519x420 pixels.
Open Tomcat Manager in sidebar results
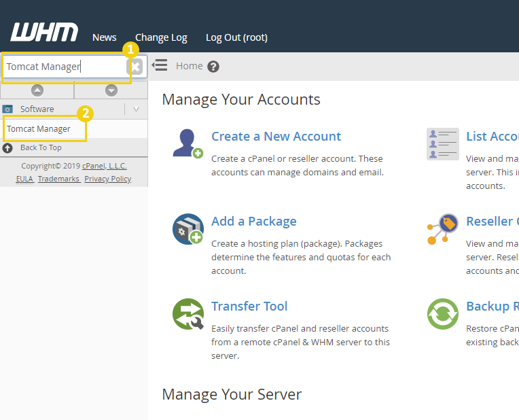[39, 129]
